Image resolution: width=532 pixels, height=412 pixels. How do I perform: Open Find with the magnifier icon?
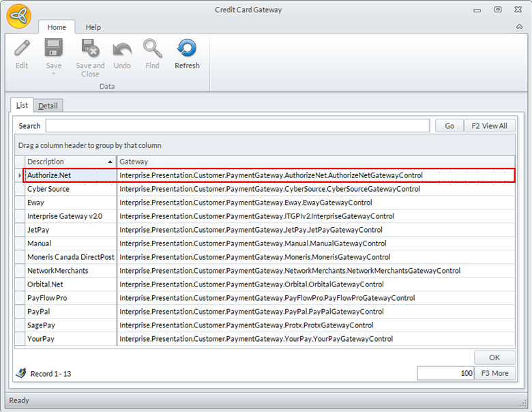(x=152, y=49)
